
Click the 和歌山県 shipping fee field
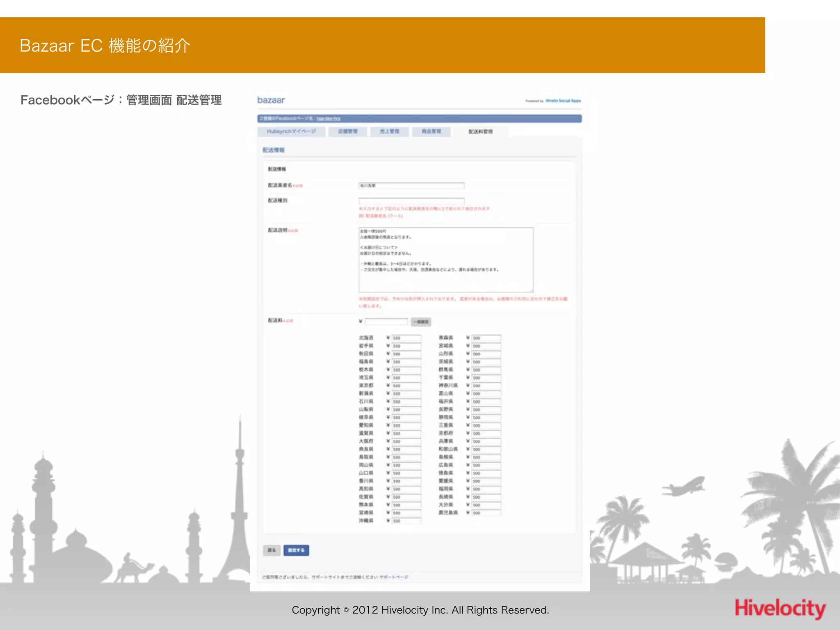[x=486, y=449]
